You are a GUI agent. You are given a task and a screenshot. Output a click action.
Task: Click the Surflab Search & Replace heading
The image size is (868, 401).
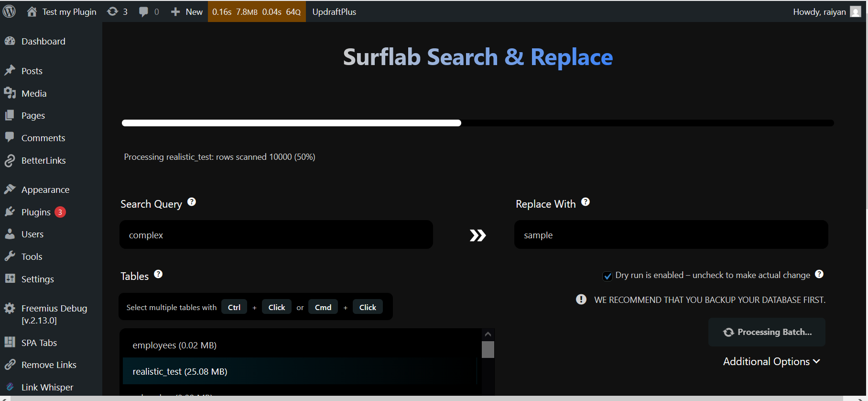pyautogui.click(x=478, y=57)
